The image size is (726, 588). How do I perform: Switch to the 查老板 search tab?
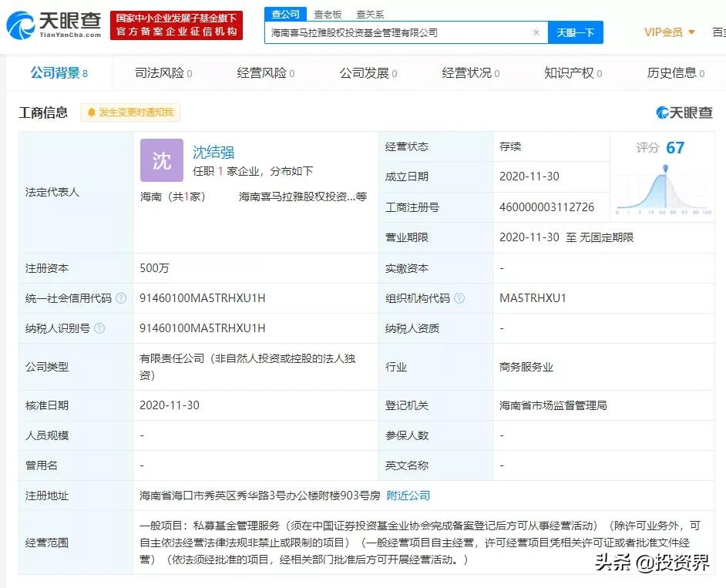tap(328, 13)
